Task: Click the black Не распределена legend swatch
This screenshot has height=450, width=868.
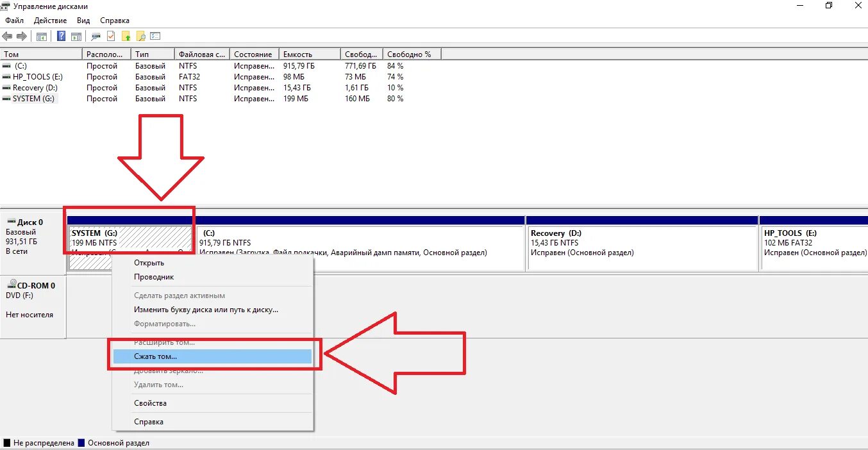Action: (x=7, y=443)
